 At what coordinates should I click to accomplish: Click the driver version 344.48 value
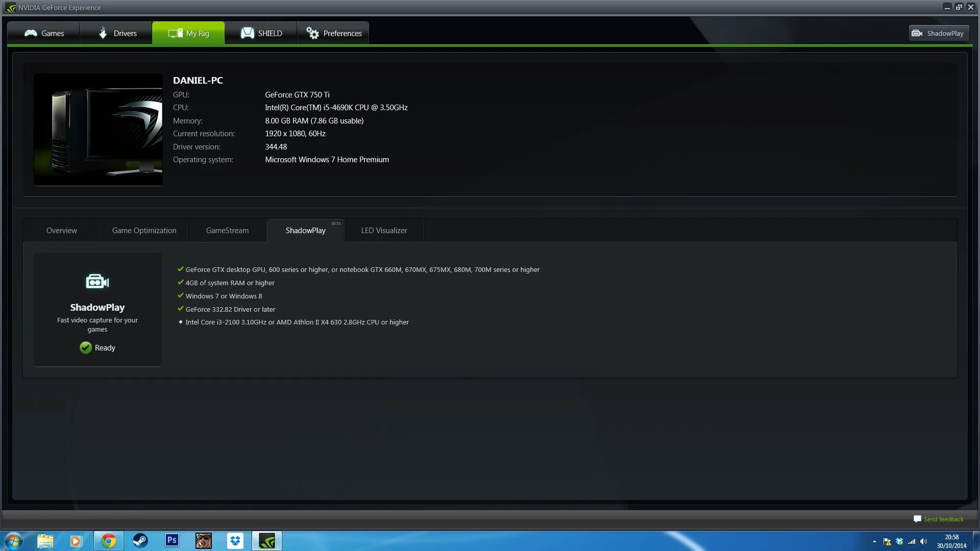click(276, 147)
